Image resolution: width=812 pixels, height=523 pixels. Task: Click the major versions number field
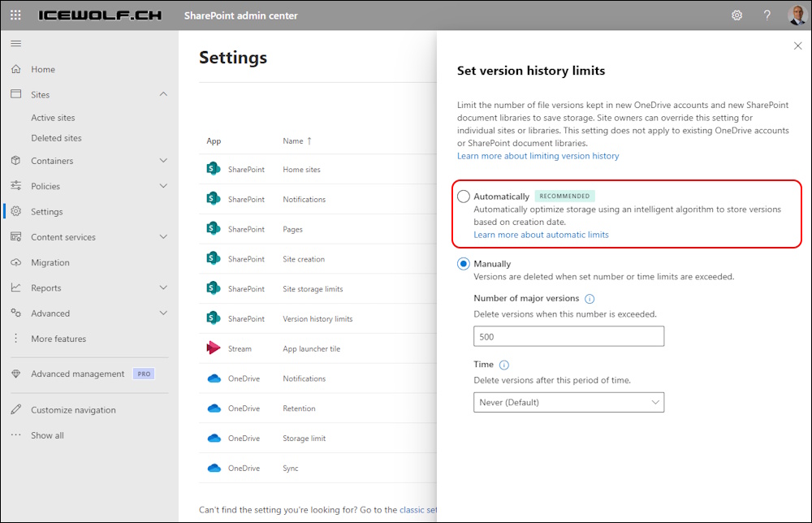(x=568, y=336)
